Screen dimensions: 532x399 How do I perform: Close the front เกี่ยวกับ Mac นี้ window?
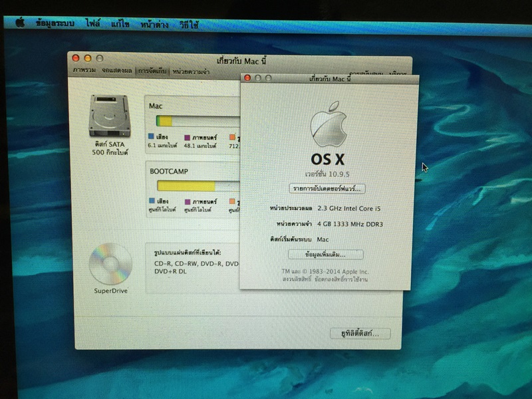click(247, 78)
